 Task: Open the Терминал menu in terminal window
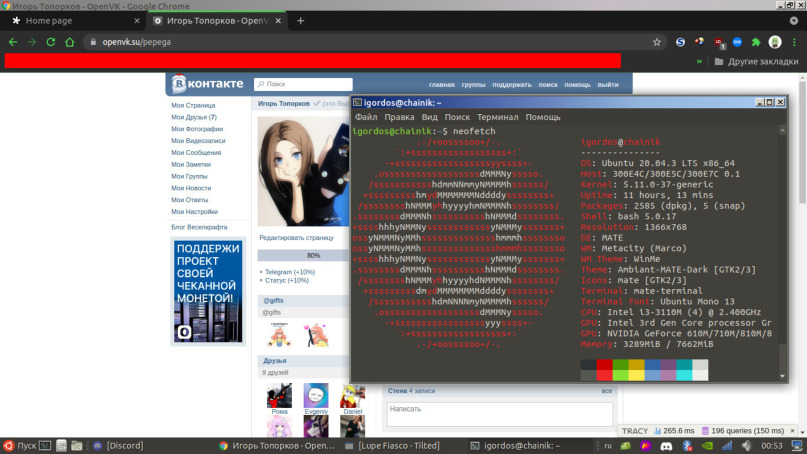pos(497,117)
